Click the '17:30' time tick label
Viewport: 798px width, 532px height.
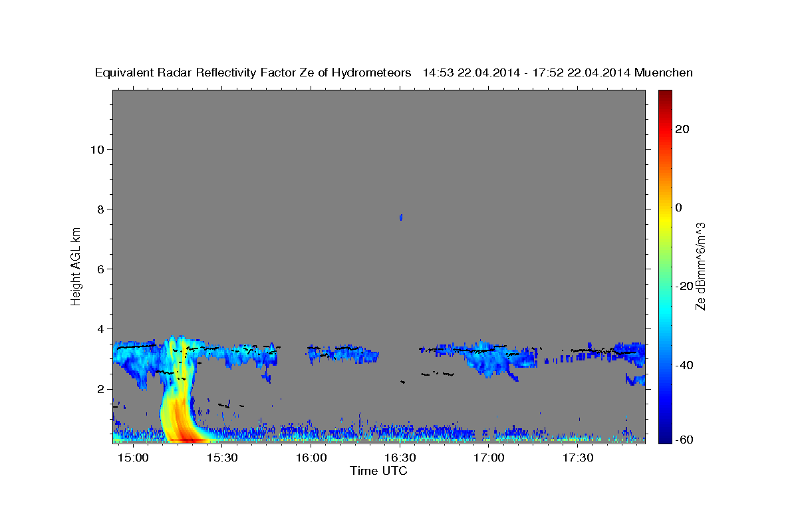click(579, 458)
